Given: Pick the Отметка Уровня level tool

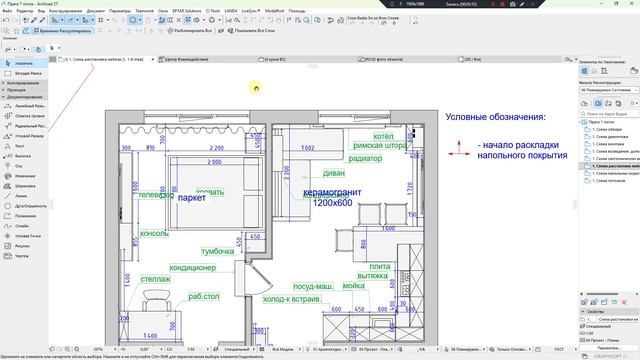Looking at the screenshot, I should [x=24, y=116].
